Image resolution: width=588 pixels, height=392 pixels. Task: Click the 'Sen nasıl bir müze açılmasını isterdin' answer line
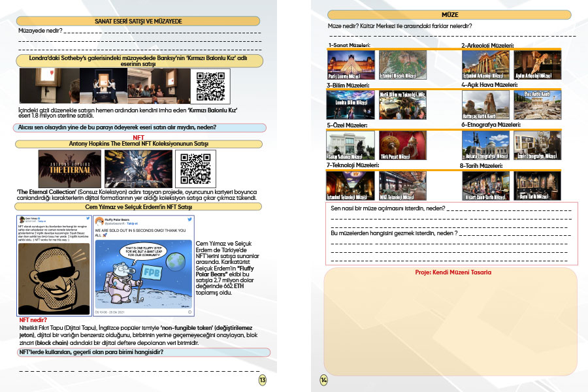pyautogui.click(x=508, y=210)
